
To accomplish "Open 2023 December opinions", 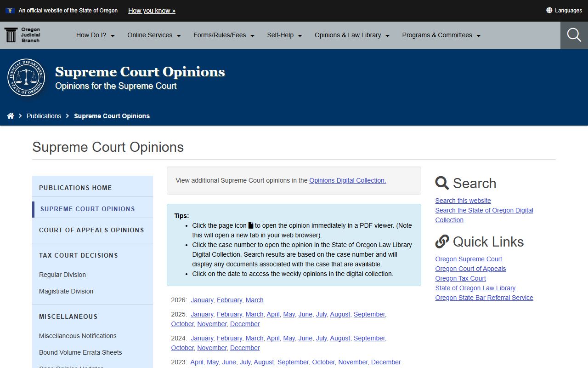I will (x=386, y=362).
